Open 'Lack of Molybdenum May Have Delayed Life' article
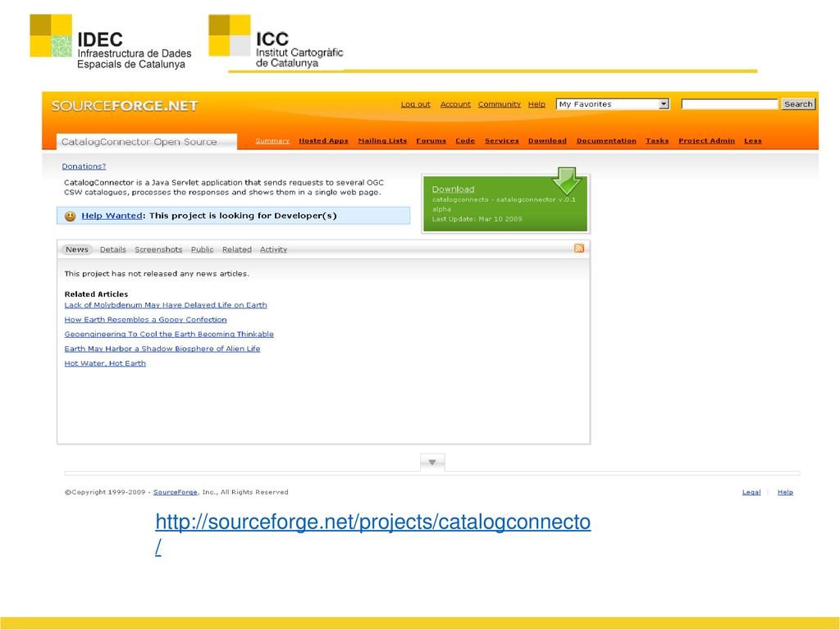 pyautogui.click(x=166, y=305)
